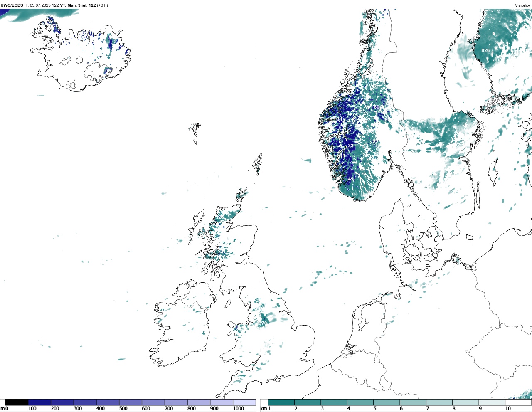Click the 2–3 km teal swatch
The width and height of the screenshot is (532, 412).
pos(308,402)
